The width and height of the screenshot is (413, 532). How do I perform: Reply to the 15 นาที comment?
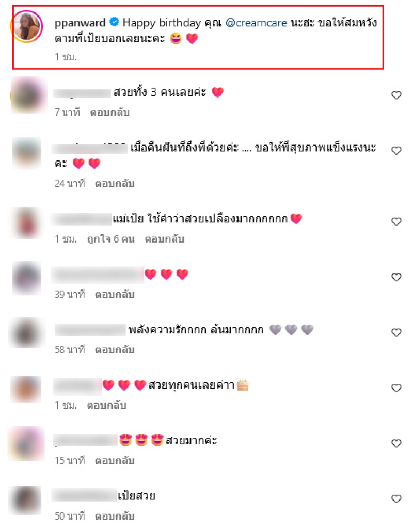tap(115, 461)
